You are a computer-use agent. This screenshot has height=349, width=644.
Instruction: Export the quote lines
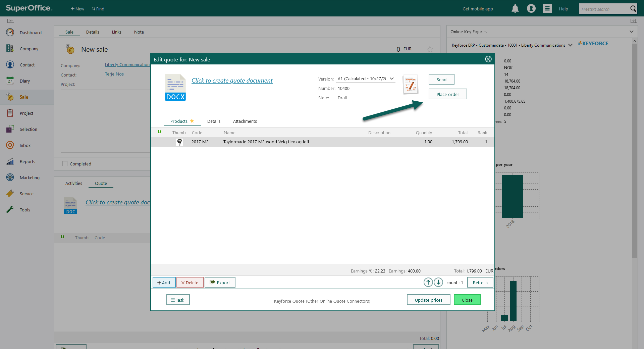(x=220, y=282)
